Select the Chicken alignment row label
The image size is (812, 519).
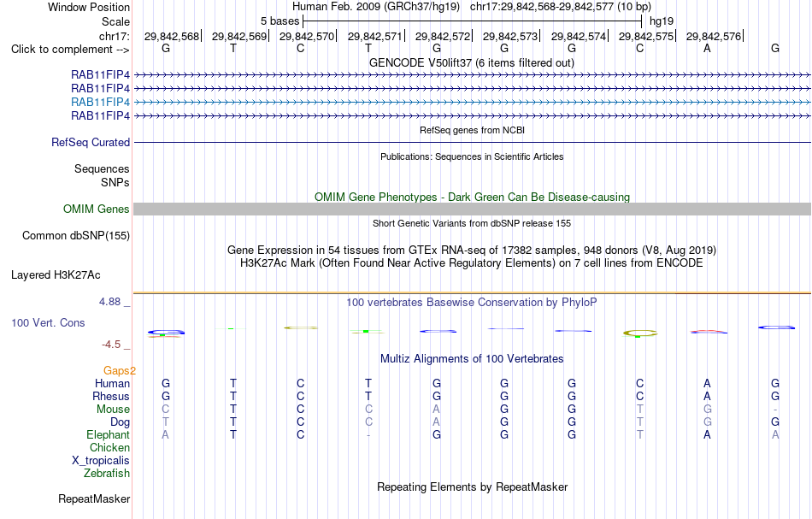point(109,447)
